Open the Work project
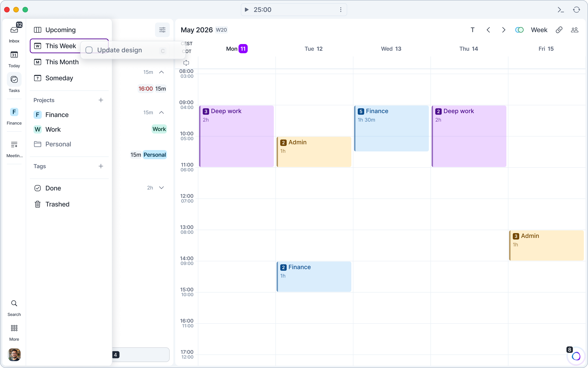This screenshot has width=588, height=368. (x=69, y=129)
